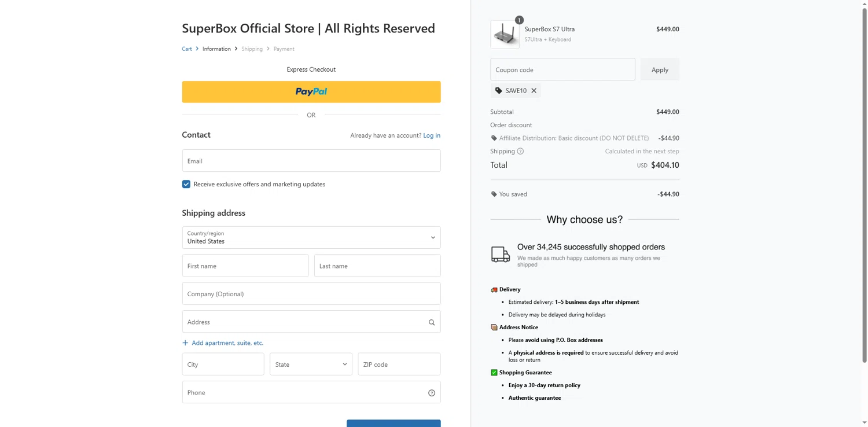The width and height of the screenshot is (868, 427).
Task: Click 'Over 34,245 successfully shopped orders' text
Action: (x=591, y=247)
